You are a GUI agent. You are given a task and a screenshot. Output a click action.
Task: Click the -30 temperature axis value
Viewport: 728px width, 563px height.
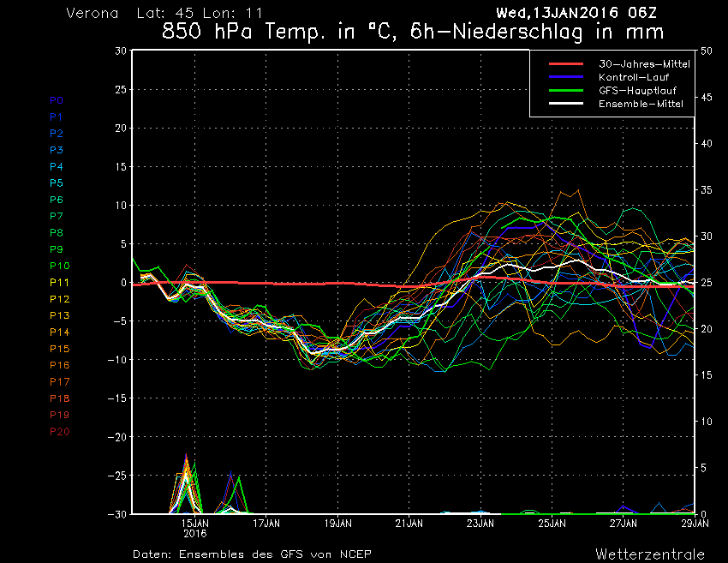(117, 514)
